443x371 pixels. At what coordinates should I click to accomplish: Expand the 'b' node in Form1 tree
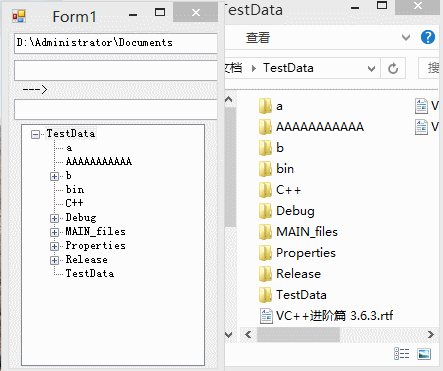pyautogui.click(x=54, y=176)
